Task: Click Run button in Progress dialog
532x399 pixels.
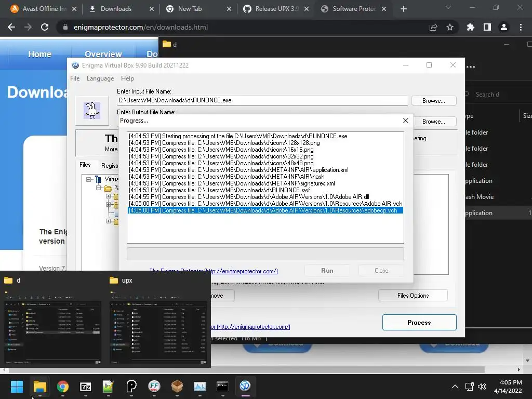Action: point(327,270)
